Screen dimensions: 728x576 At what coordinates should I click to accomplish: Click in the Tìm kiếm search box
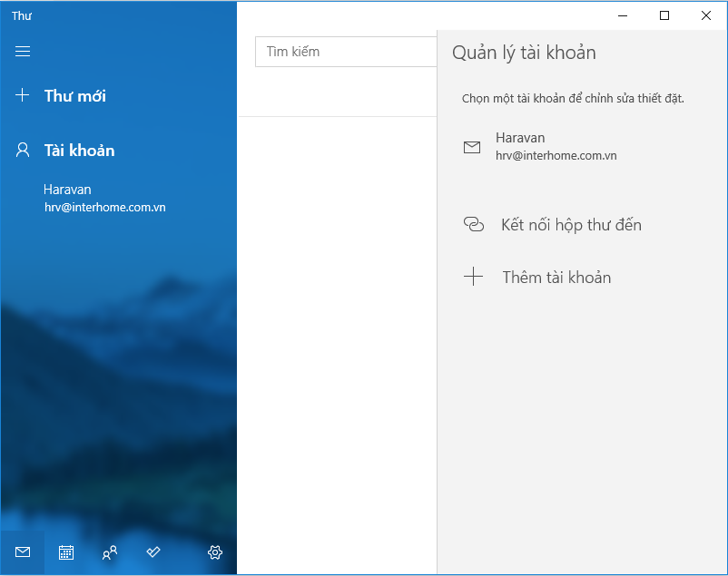coord(345,52)
